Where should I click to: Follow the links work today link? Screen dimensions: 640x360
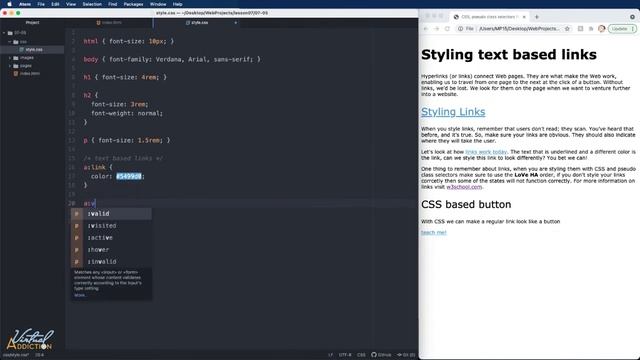coord(486,152)
